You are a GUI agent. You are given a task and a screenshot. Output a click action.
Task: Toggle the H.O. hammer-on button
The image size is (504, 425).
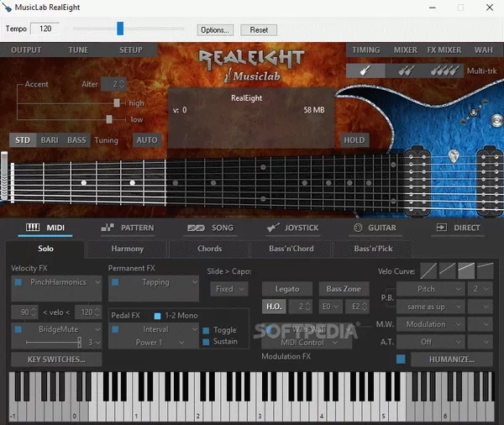[274, 307]
